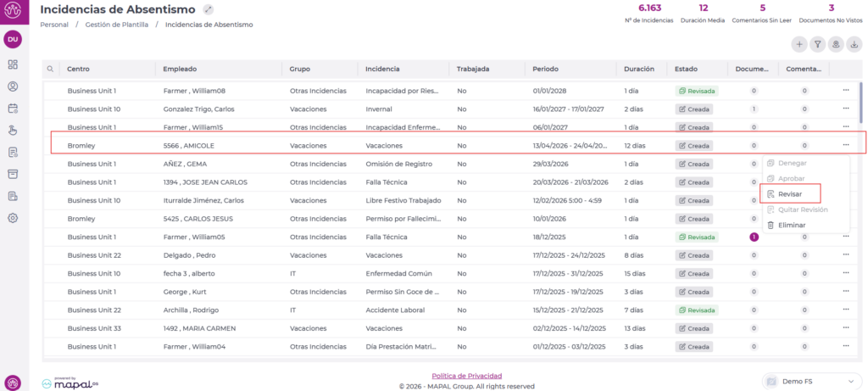Click the calendar icon in sidebar

(x=13, y=109)
